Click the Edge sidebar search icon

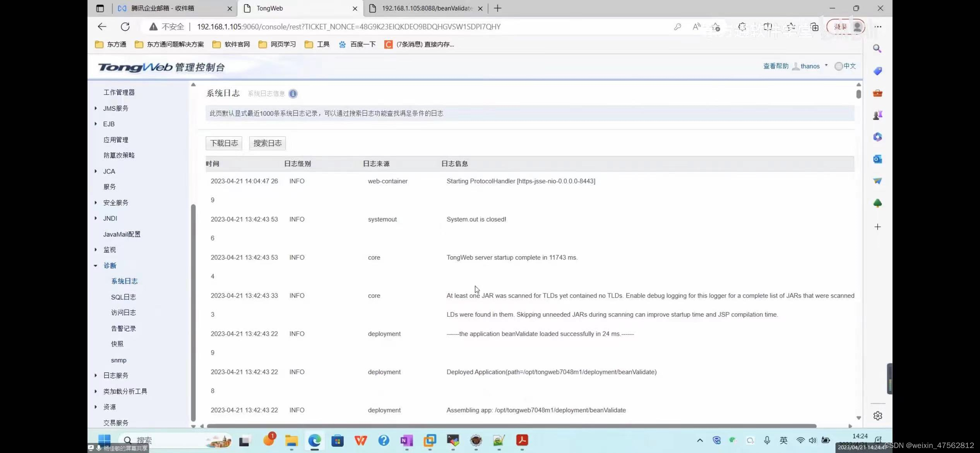click(877, 49)
